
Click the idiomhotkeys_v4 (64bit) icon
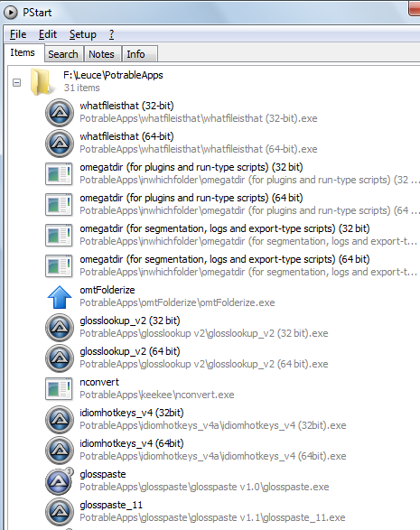(60, 451)
